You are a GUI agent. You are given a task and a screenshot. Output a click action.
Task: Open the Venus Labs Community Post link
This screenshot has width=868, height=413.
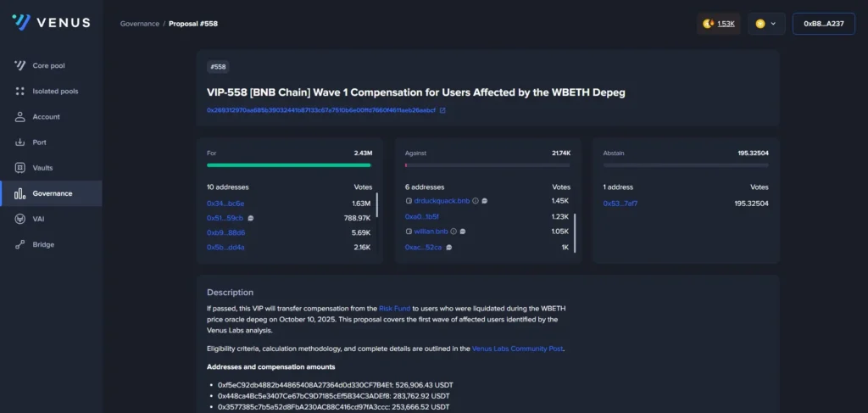coord(517,349)
